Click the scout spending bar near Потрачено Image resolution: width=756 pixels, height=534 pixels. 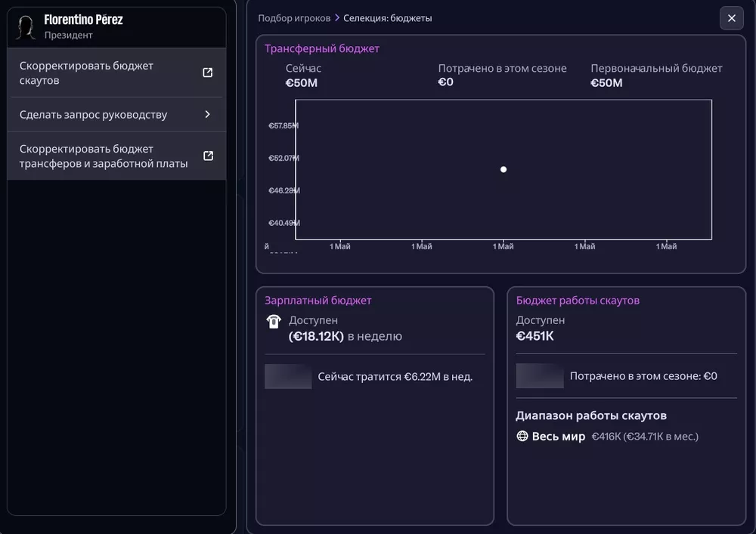540,376
